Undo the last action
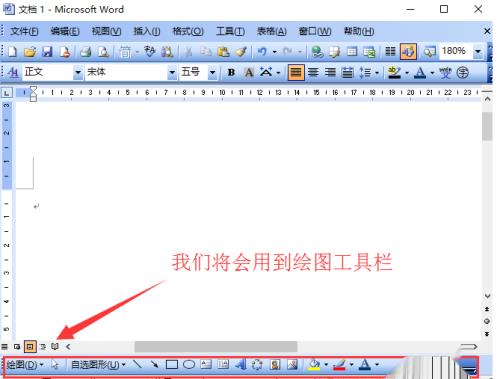This screenshot has height=379, width=500. (262, 52)
